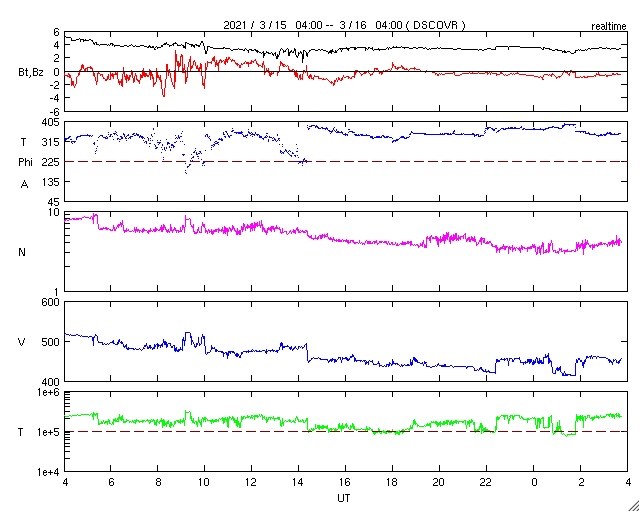Viewport: 640px width, 512px height.
Task: Click the date range title containing DSCOVR
Action: (x=344, y=25)
